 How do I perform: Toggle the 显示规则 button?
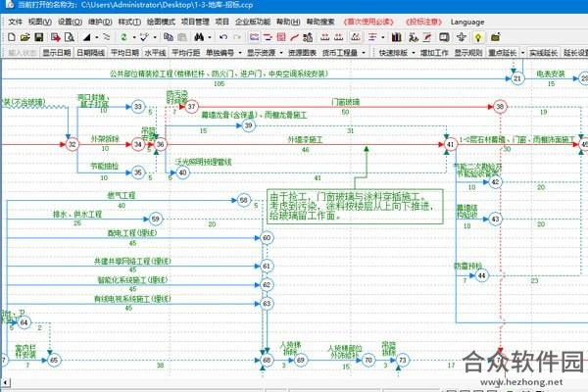tap(468, 53)
